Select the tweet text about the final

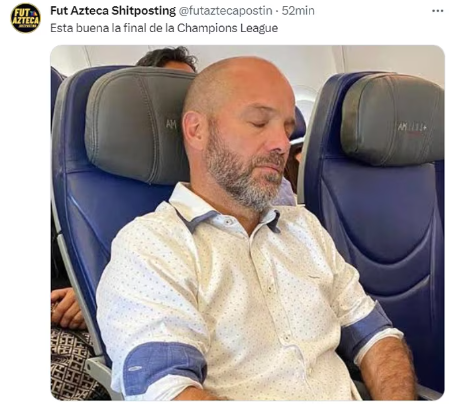point(164,28)
